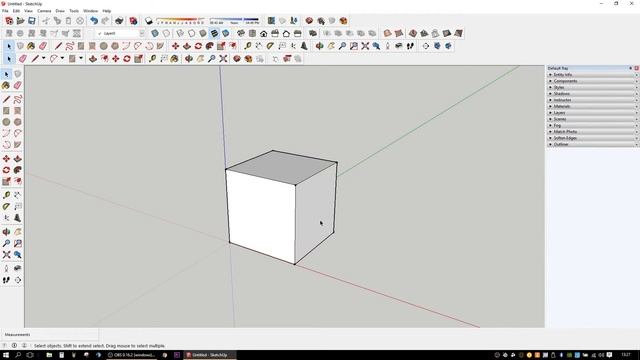640x360 pixels.
Task: Enable Monochrome face style
Action: [x=226, y=33]
